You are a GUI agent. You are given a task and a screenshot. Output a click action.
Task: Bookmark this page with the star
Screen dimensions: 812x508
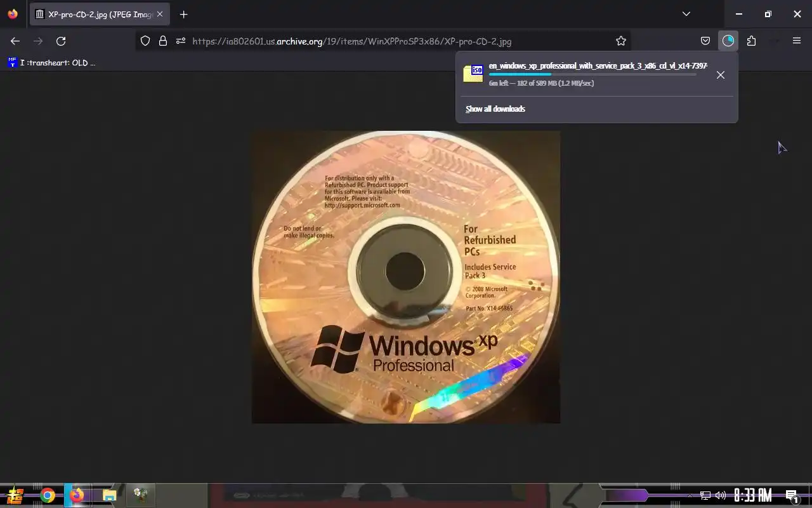tap(621, 41)
